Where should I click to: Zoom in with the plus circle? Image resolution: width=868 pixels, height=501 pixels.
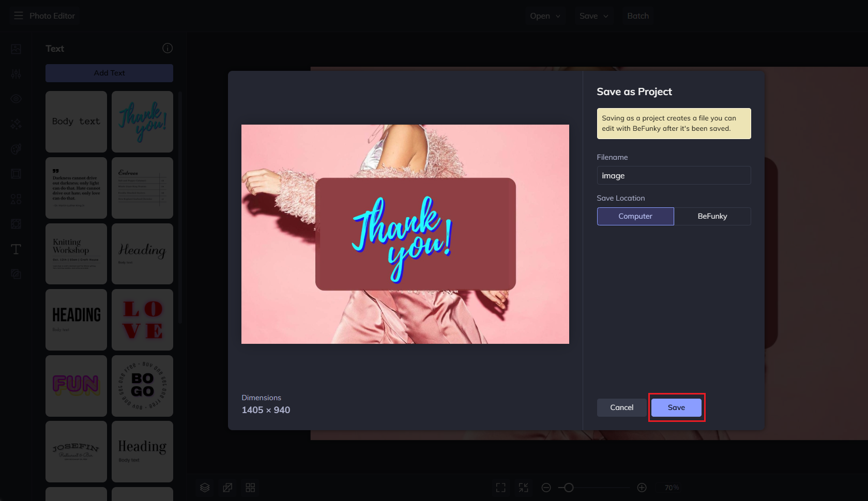[x=642, y=488]
